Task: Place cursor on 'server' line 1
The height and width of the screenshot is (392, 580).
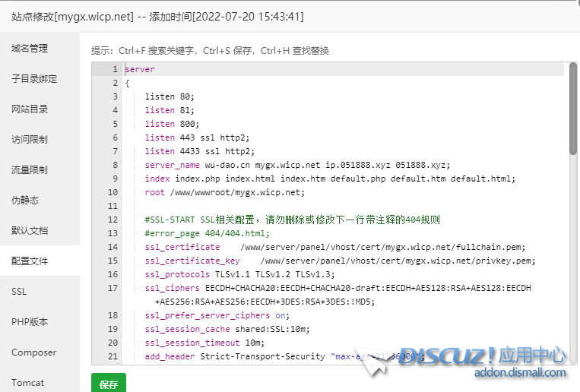Action: coord(140,69)
